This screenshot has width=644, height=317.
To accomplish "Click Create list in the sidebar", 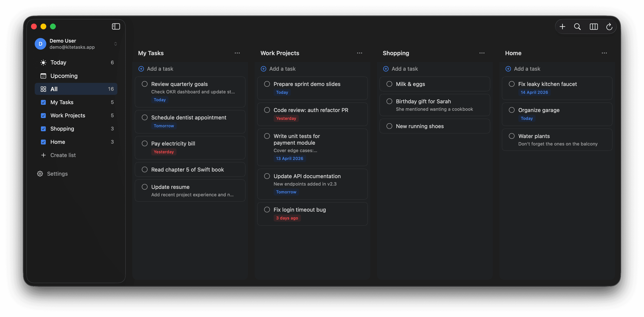I will coord(63,155).
